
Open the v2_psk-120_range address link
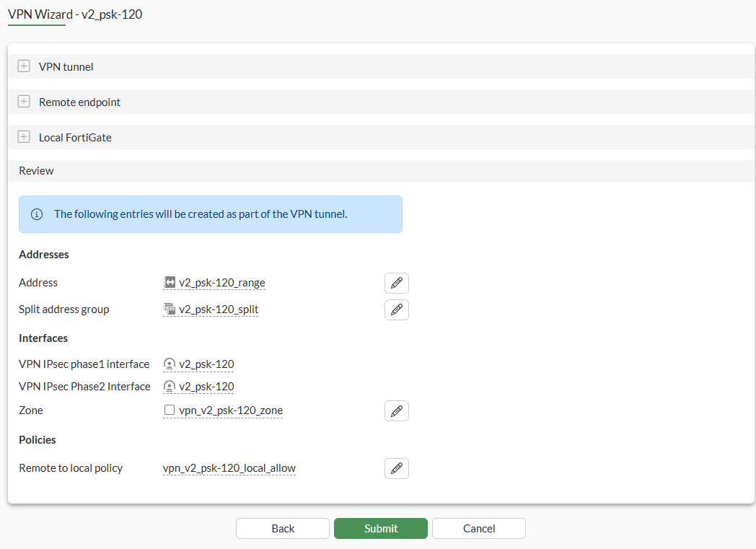tap(221, 282)
